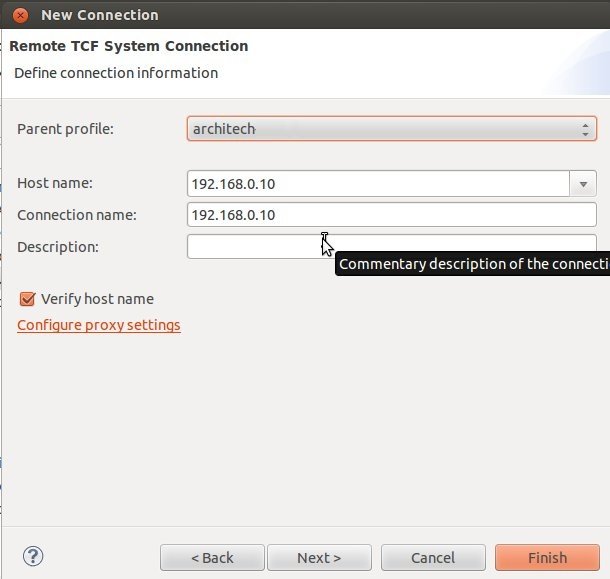Click the New Connection title bar
The image size is (610, 579).
tap(305, 15)
